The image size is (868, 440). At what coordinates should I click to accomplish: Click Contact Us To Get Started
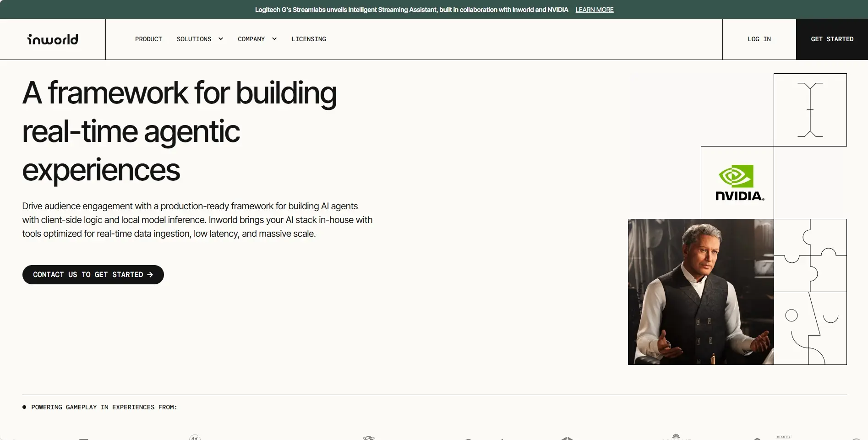click(93, 275)
